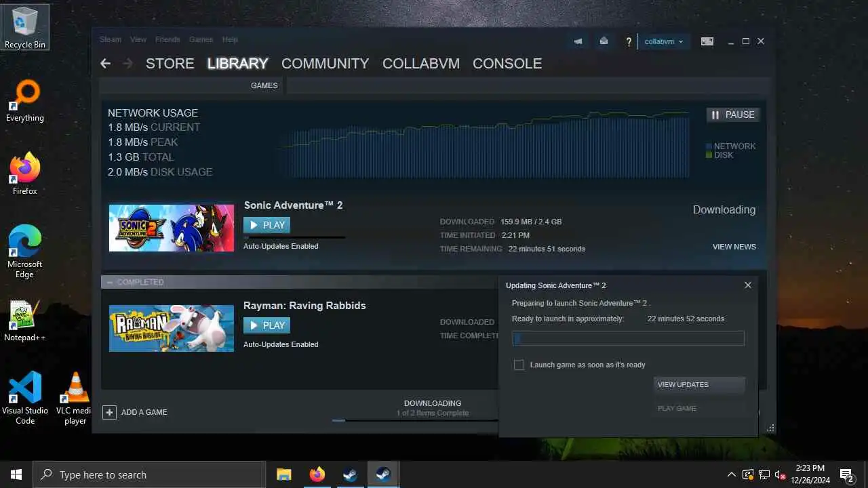Image resolution: width=868 pixels, height=488 pixels.
Task: Click the DOWNLOADING status text
Action: (x=433, y=403)
